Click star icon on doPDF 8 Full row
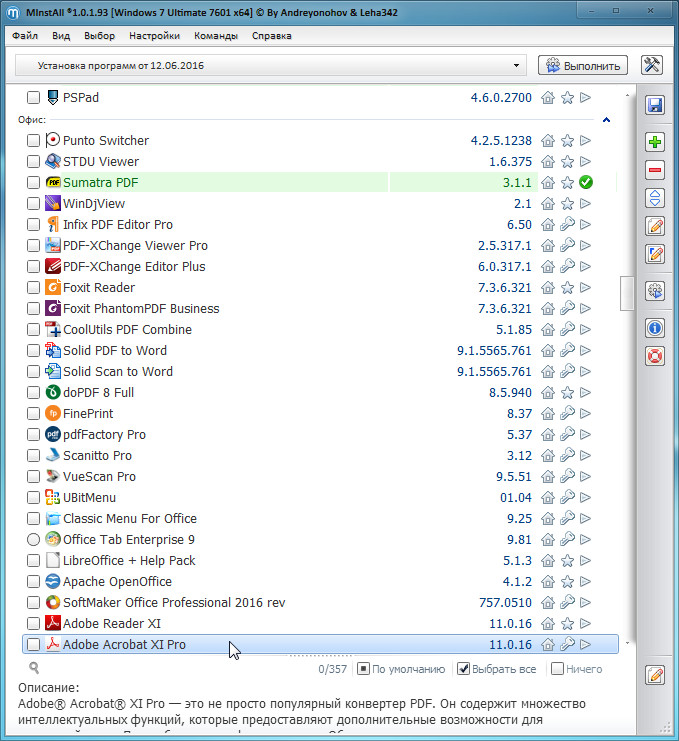This screenshot has height=741, width=679. pos(567,392)
